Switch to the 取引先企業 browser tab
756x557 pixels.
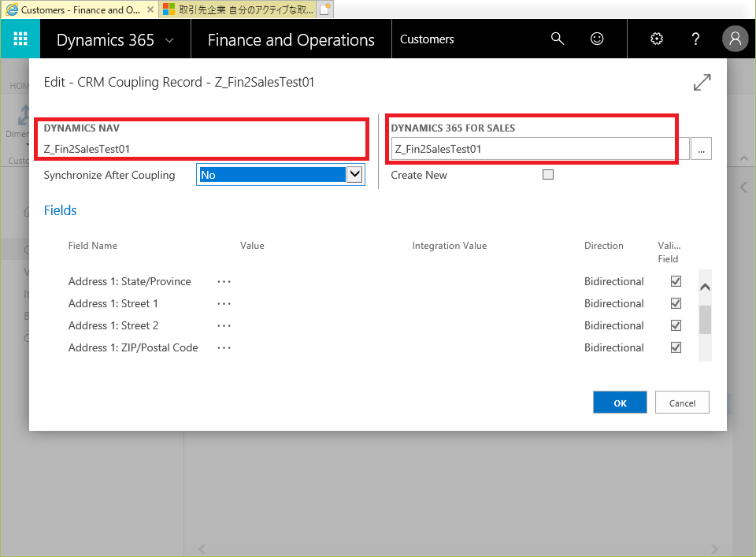pos(238,9)
